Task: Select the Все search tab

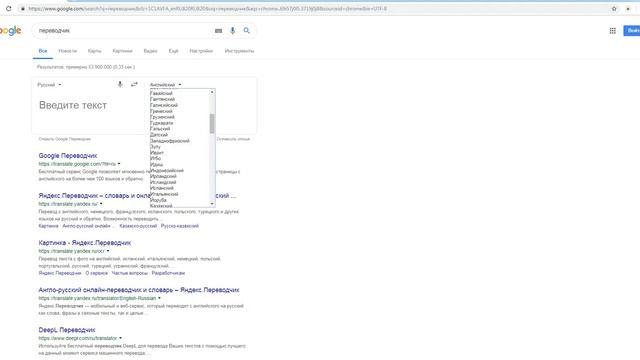Action: (x=43, y=51)
